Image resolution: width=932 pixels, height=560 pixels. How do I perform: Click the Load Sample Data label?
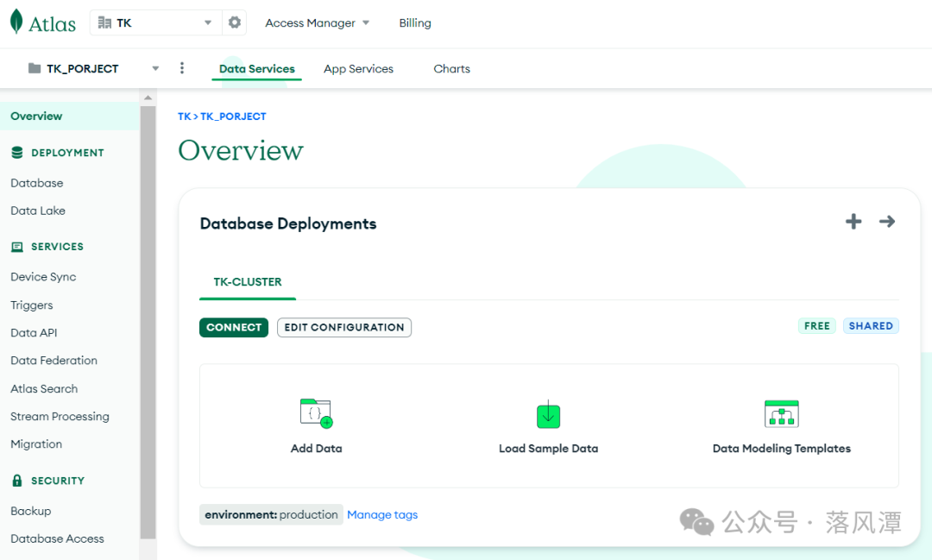pyautogui.click(x=548, y=448)
